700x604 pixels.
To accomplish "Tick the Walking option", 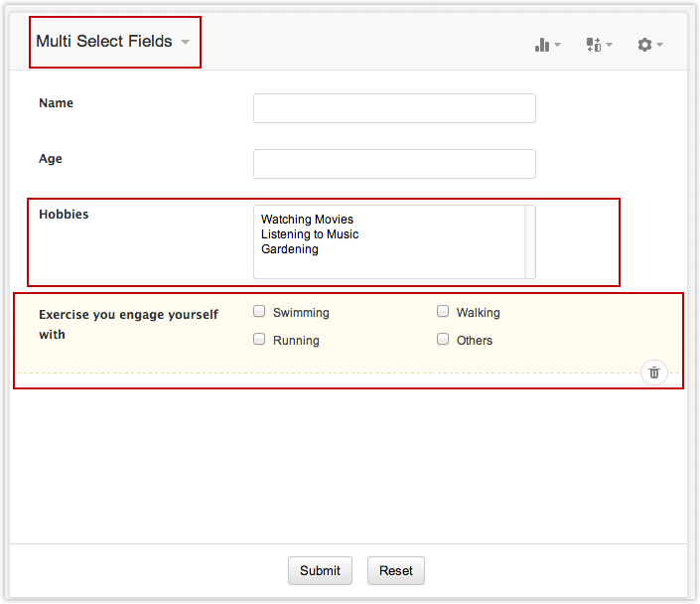I will [443, 311].
